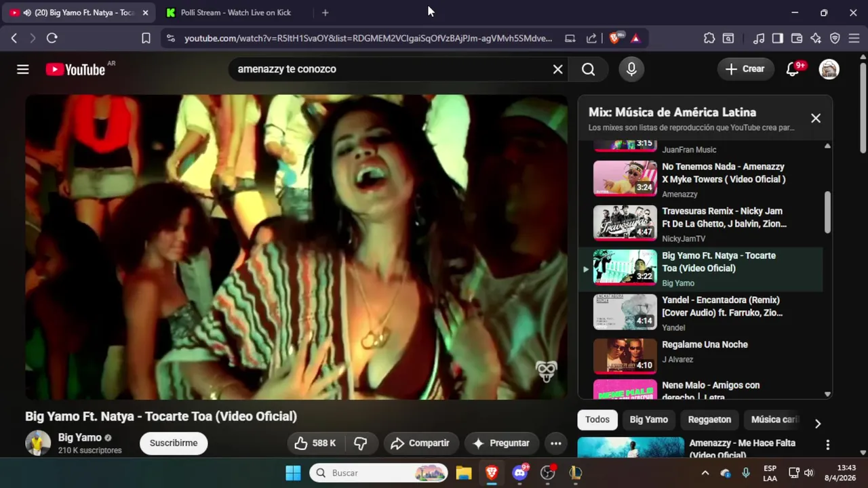Click the Mix playlist scrollbar handle
868x488 pixels.
(x=827, y=212)
